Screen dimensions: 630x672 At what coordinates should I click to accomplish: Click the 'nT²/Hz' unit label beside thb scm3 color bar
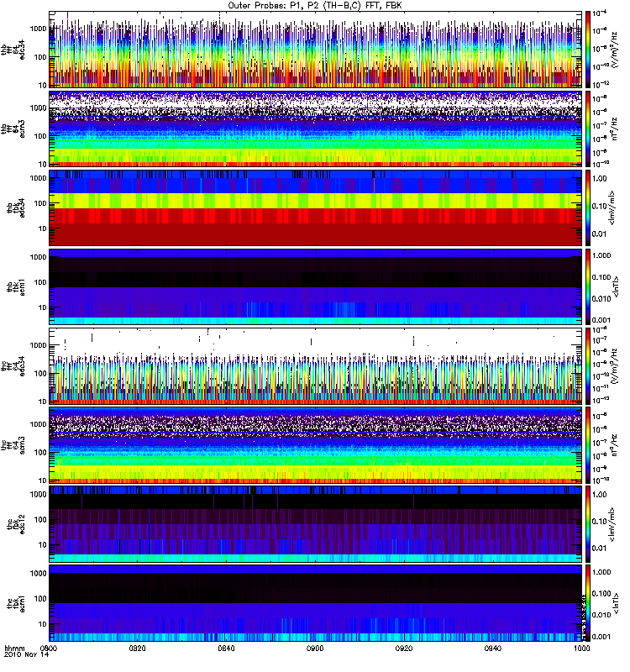(614, 129)
